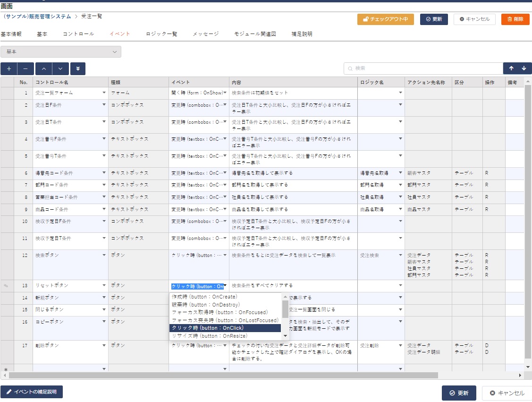The width and height of the screenshot is (532, 402).
Task: Click the minus remove-row icon
Action: click(25, 68)
